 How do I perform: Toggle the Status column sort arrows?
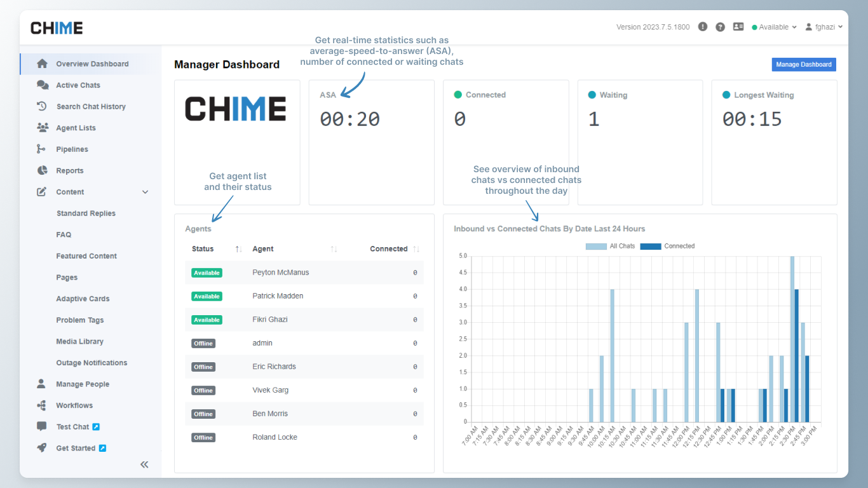[237, 248]
